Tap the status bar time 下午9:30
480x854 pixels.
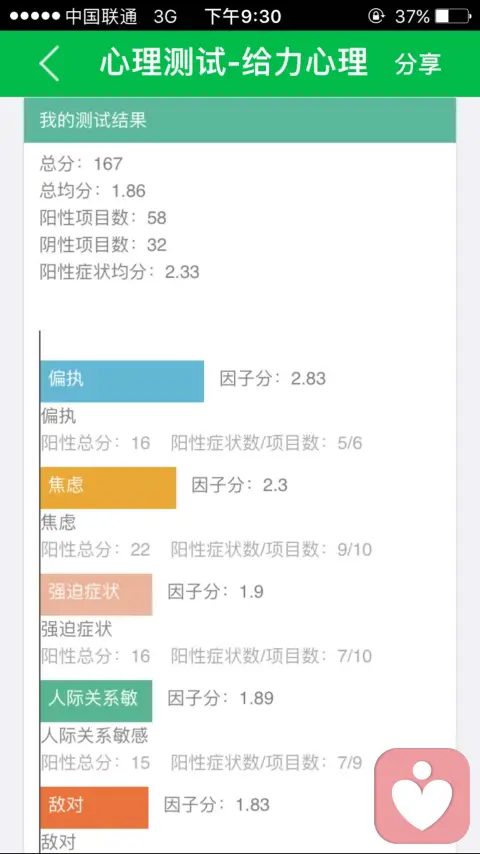[x=243, y=16]
